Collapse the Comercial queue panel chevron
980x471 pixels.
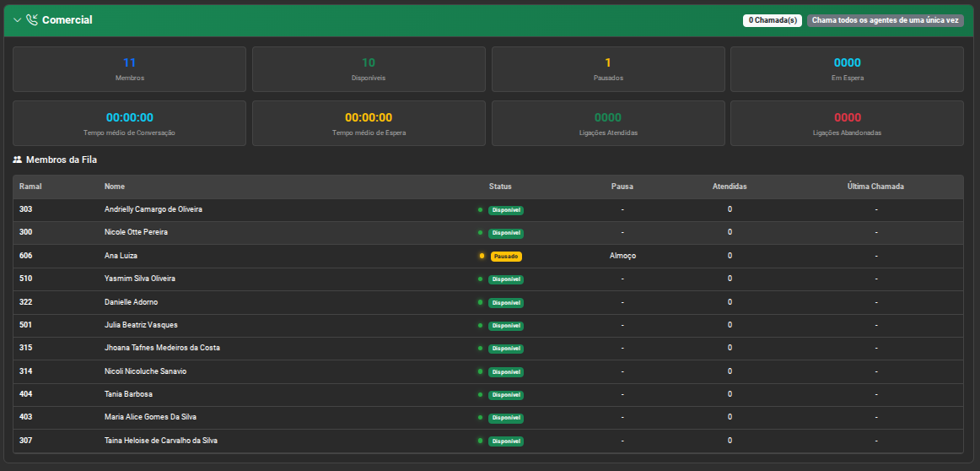coord(17,20)
